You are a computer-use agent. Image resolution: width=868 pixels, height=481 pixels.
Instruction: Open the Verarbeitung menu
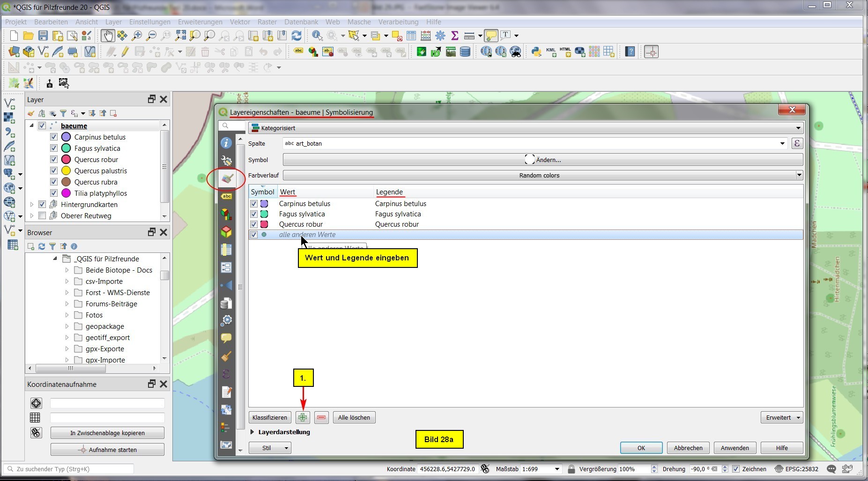point(398,22)
